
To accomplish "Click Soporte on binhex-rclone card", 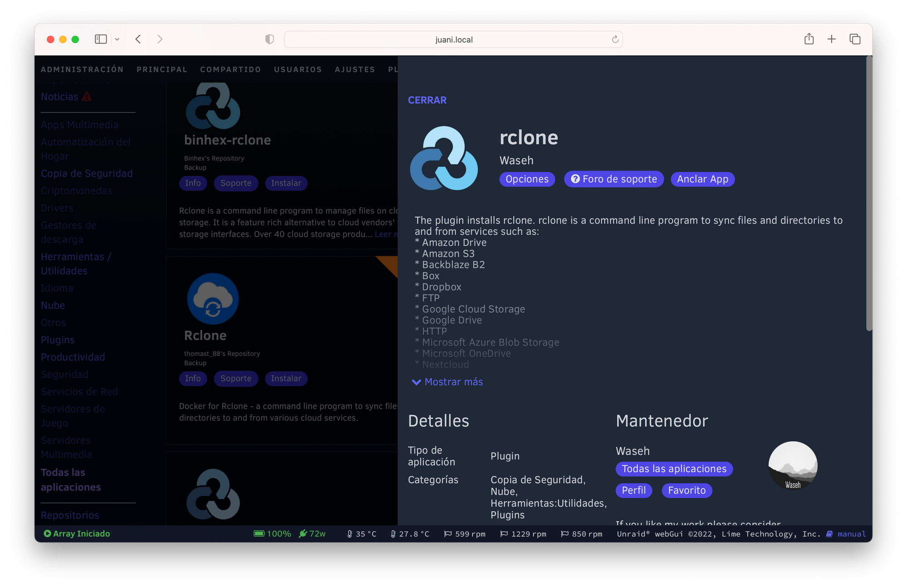I will 236,183.
